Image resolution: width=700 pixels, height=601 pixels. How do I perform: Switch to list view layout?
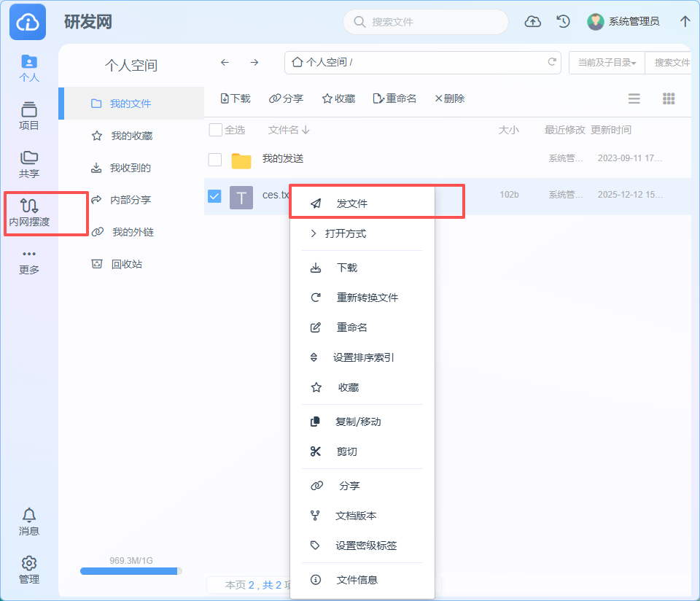pyautogui.click(x=634, y=98)
